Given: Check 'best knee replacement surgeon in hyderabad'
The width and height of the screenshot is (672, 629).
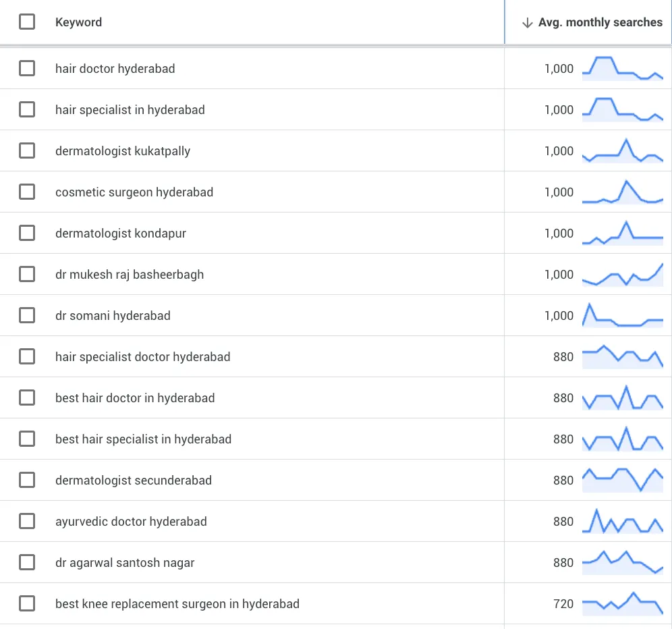Looking at the screenshot, I should (x=27, y=603).
